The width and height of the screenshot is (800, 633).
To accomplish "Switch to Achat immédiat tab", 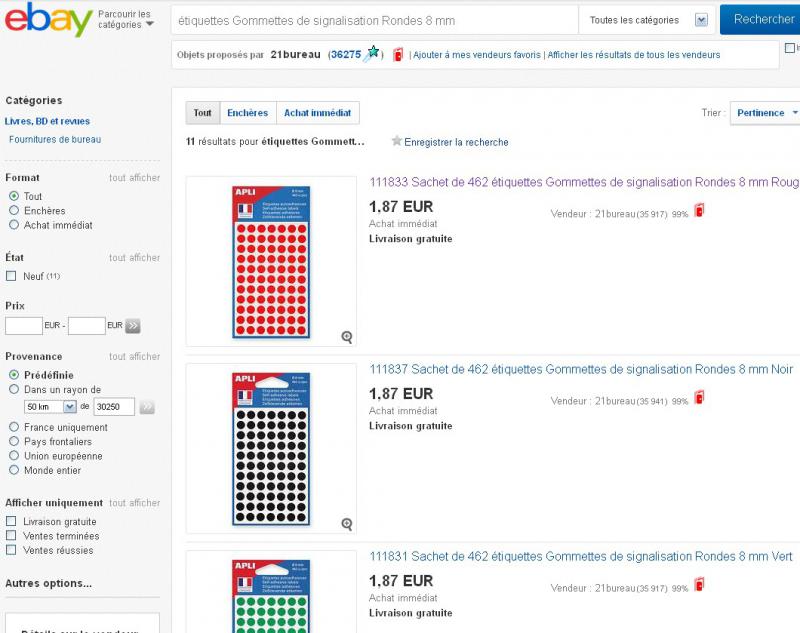I will 316,113.
